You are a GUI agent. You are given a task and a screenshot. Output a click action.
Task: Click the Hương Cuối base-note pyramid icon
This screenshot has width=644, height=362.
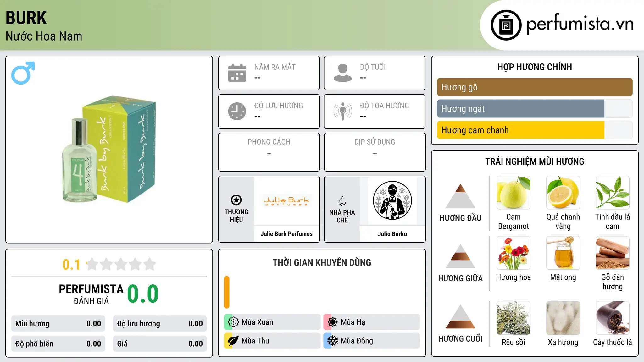click(460, 316)
